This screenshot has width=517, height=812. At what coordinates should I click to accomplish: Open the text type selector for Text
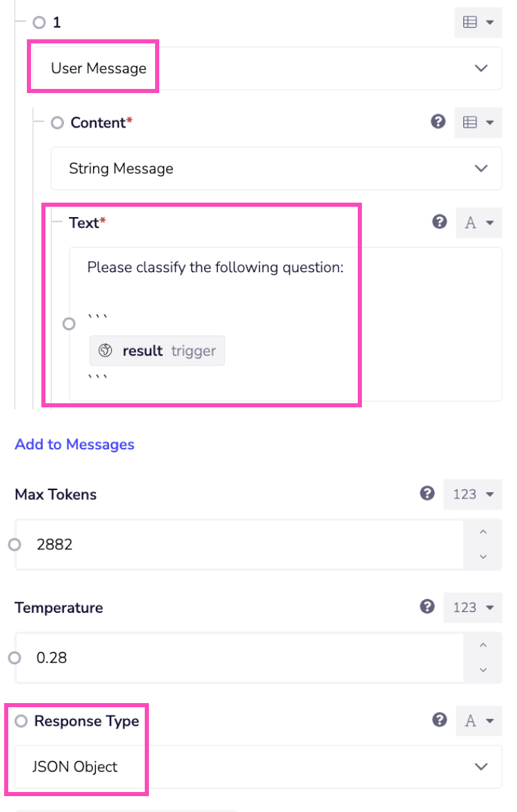479,222
